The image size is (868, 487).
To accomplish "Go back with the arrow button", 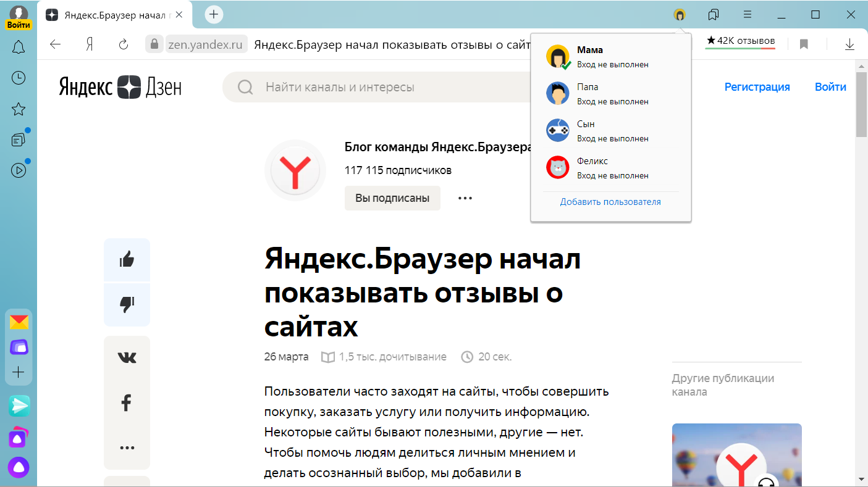I will coord(56,44).
